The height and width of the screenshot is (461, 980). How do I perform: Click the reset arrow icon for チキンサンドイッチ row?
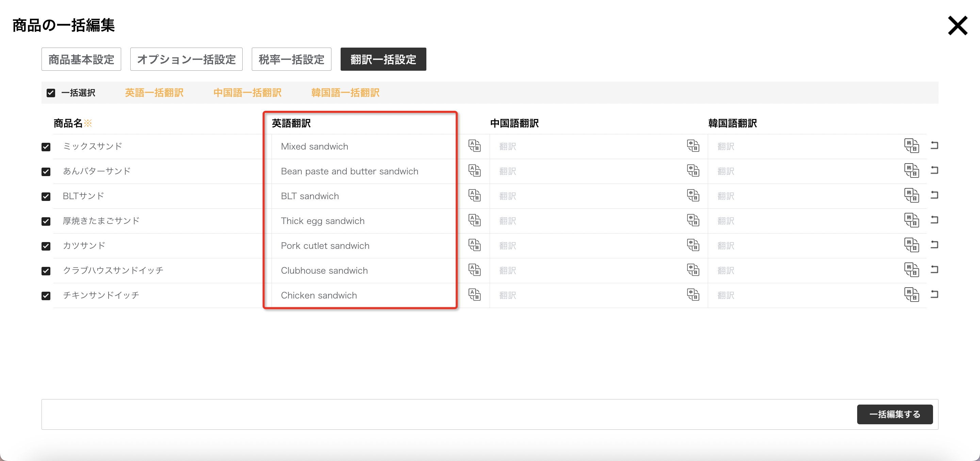934,294
